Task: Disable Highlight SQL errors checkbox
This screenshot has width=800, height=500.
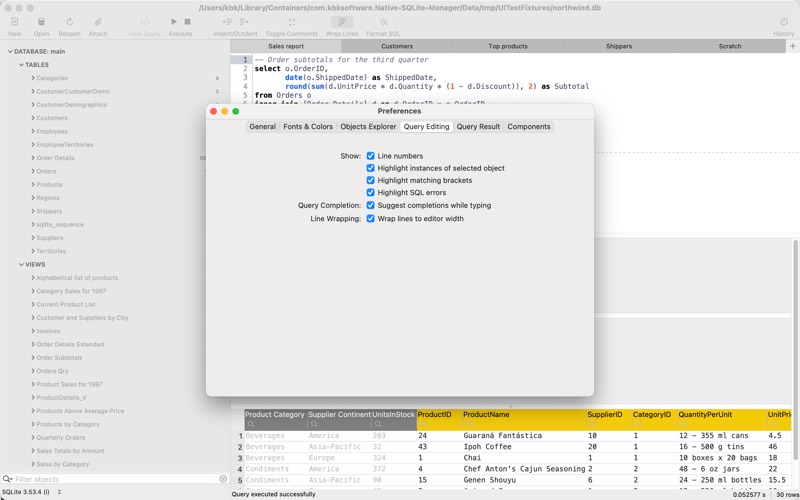Action: pos(370,192)
